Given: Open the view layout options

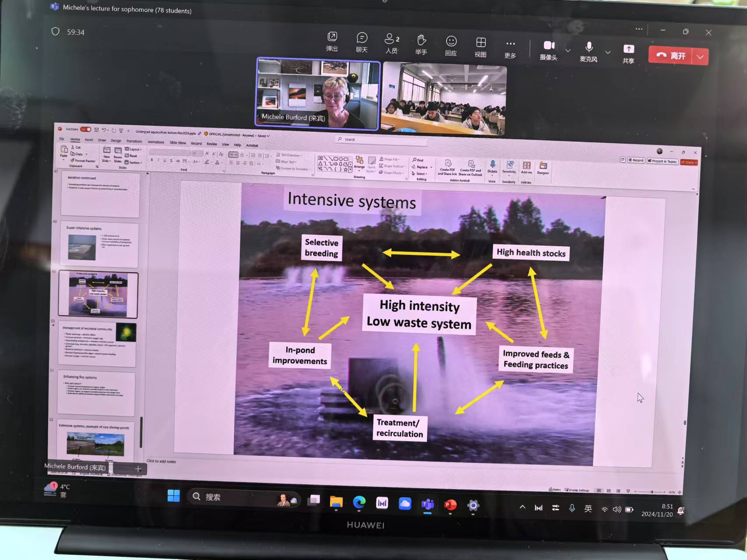Looking at the screenshot, I should tap(481, 46).
